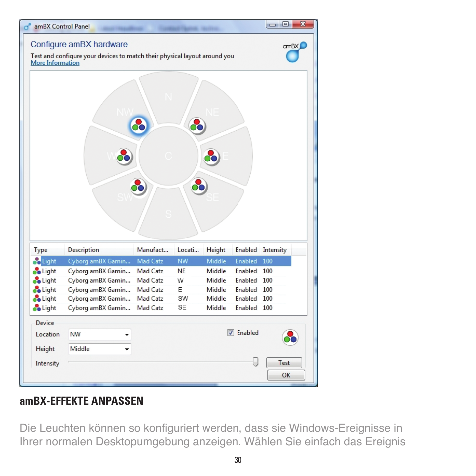Screen dimensions: 476x476
Task: Select the S segment of the compass
Action: coord(168,214)
